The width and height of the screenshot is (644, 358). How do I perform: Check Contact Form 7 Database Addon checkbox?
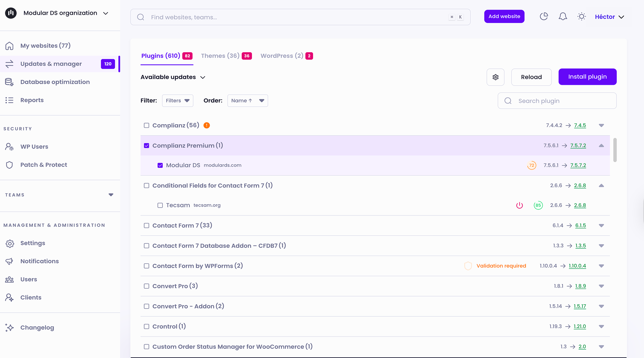pyautogui.click(x=146, y=246)
